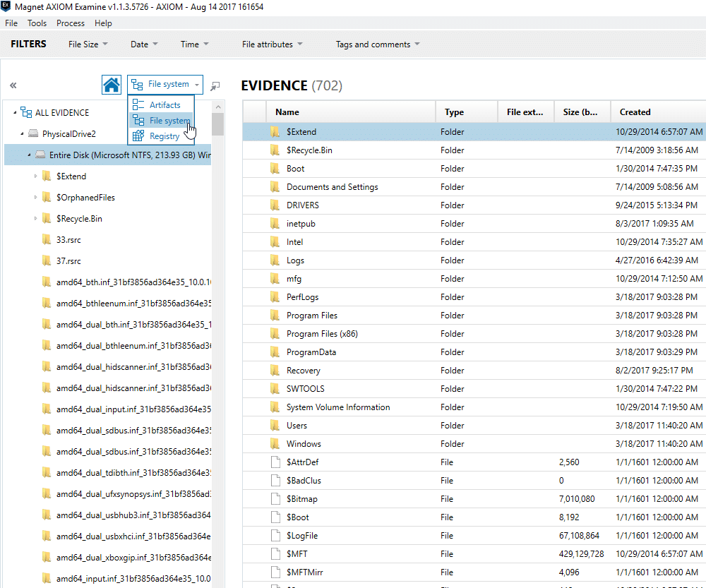Click the Program Files folder icon
This screenshot has height=588, width=706.
[x=275, y=316]
